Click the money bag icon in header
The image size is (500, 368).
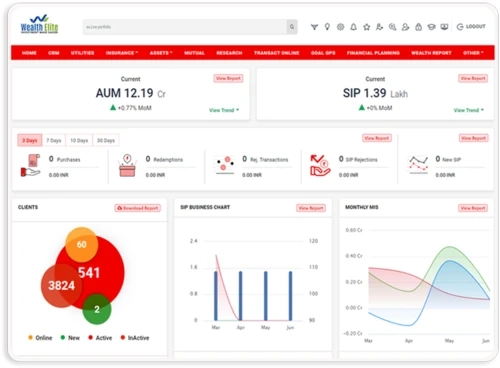click(418, 27)
